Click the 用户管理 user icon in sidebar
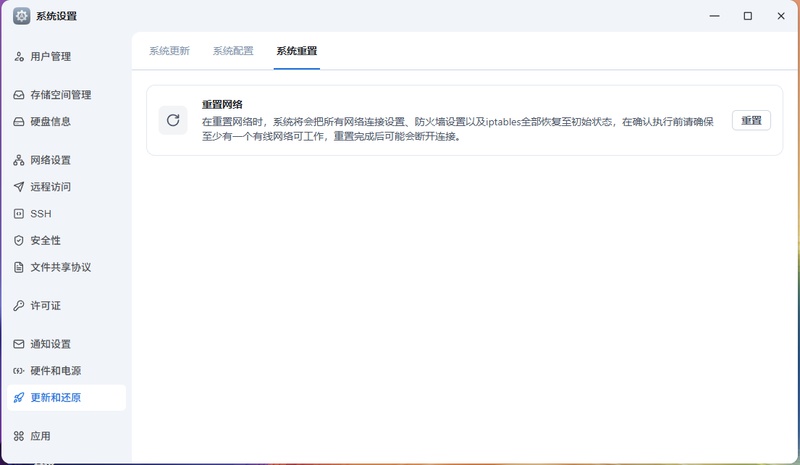The height and width of the screenshot is (465, 800). [19, 57]
